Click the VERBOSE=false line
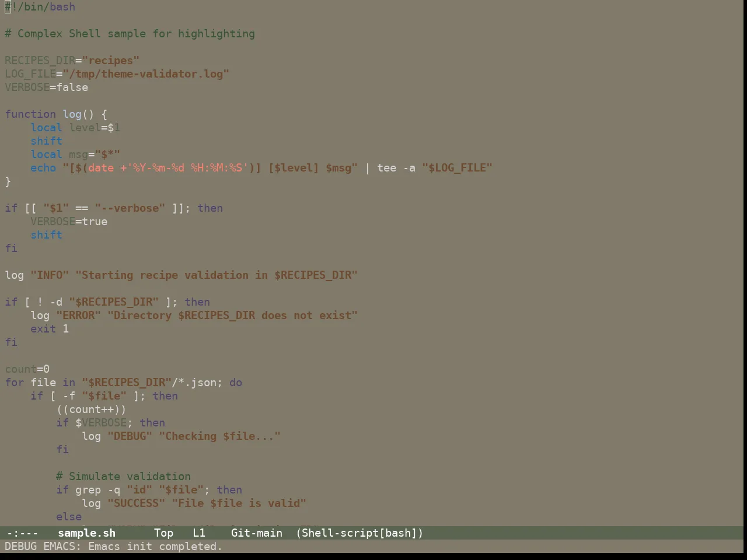 click(46, 87)
